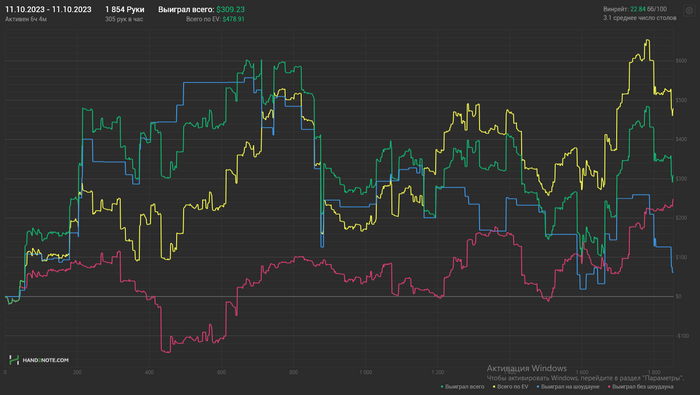
Task: Open graph settings gear icon
Action: (689, 10)
